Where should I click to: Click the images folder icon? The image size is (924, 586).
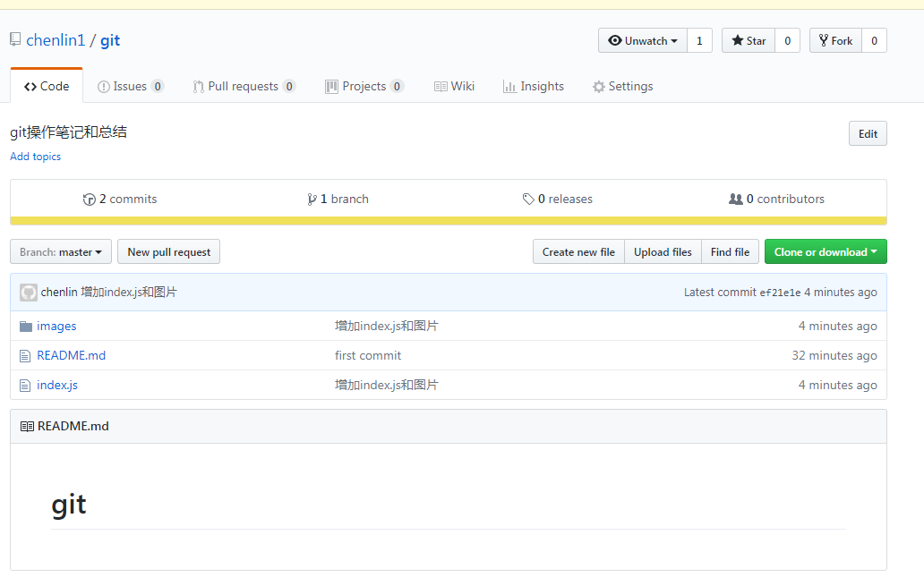[x=25, y=327]
